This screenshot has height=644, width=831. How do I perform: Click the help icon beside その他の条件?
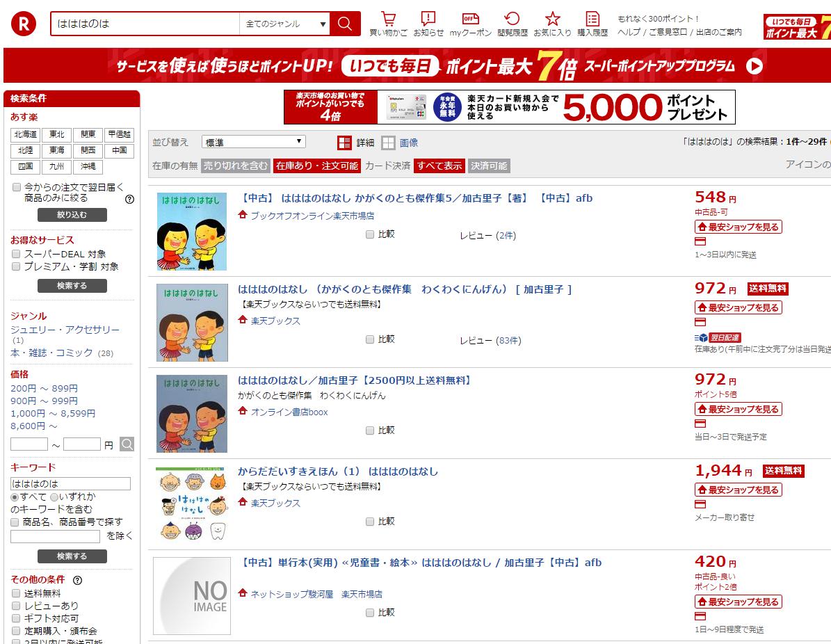(77, 580)
